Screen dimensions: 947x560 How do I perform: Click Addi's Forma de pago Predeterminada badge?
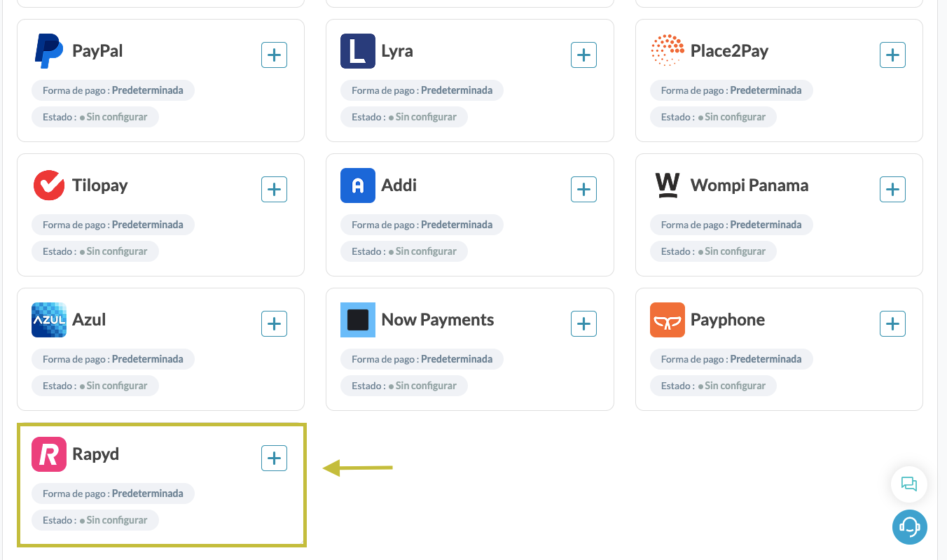(x=422, y=225)
